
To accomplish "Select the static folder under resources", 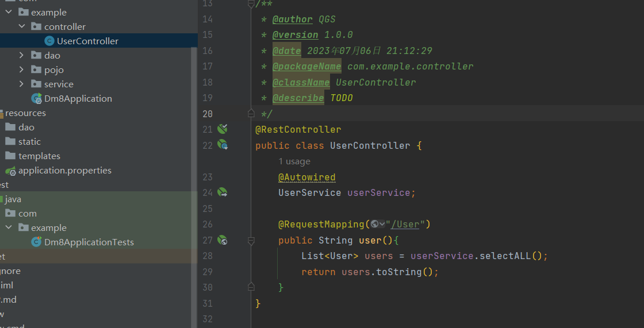I will pos(29,141).
